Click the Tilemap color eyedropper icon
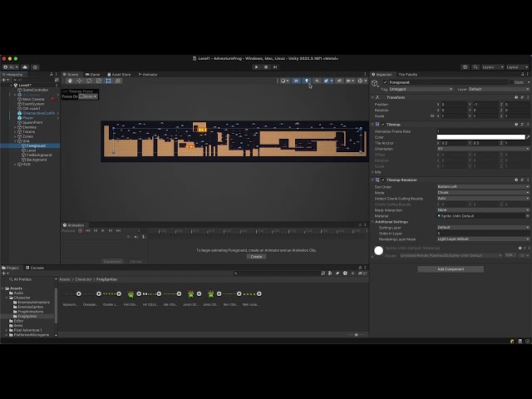532x399 pixels. [x=528, y=137]
